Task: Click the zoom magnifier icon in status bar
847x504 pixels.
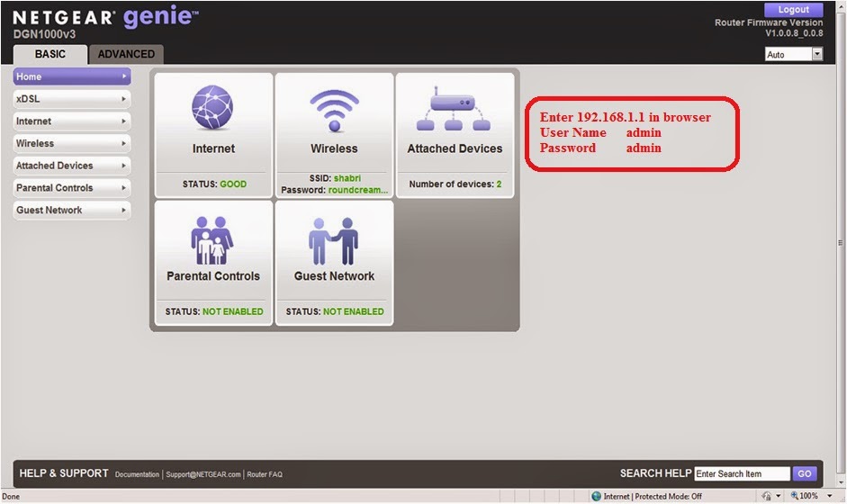Action: [x=795, y=495]
